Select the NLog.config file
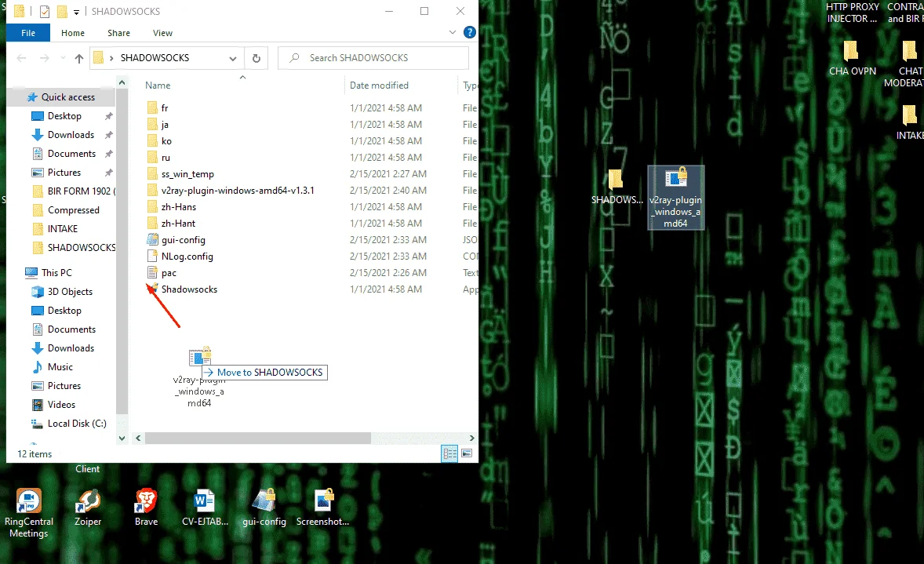Image resolution: width=924 pixels, height=564 pixels. click(187, 257)
